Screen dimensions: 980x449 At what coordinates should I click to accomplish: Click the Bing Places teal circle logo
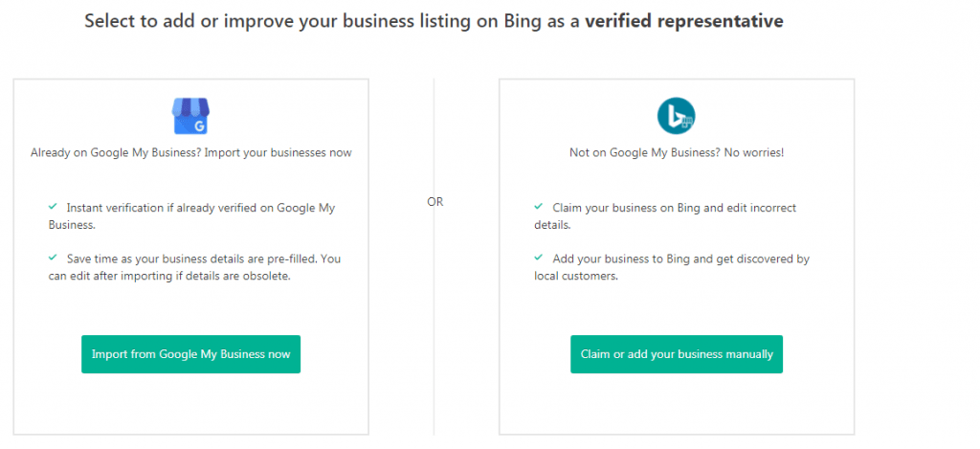(x=677, y=116)
